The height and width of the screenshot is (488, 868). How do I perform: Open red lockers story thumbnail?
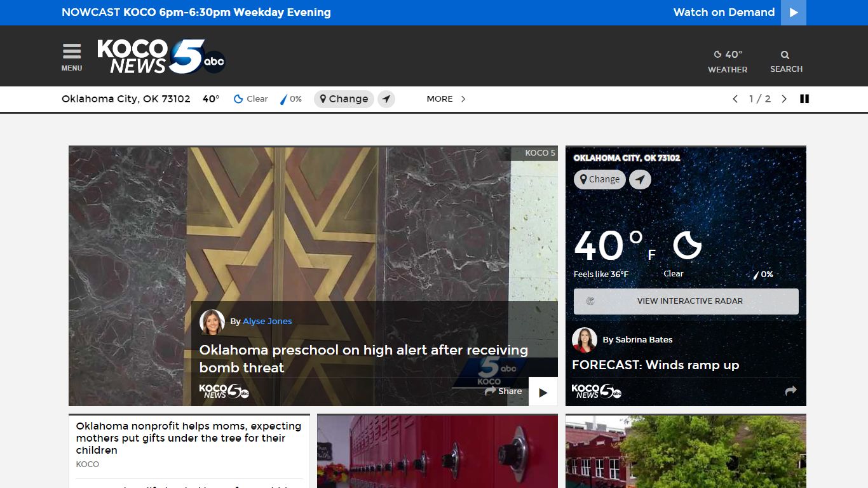pos(437,451)
